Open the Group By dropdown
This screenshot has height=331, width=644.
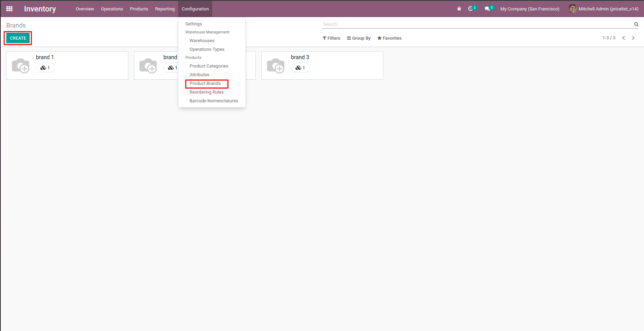359,38
